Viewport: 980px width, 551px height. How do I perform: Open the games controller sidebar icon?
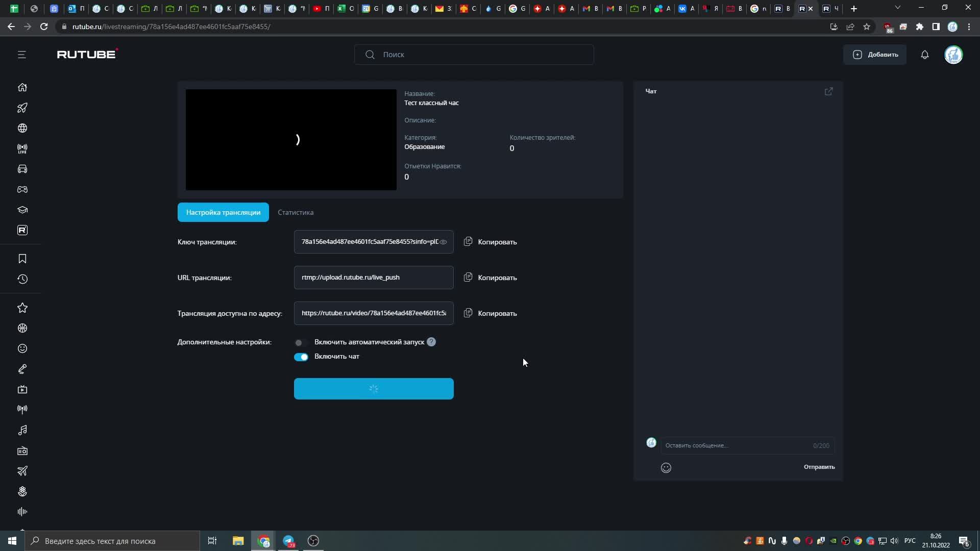pos(22,189)
